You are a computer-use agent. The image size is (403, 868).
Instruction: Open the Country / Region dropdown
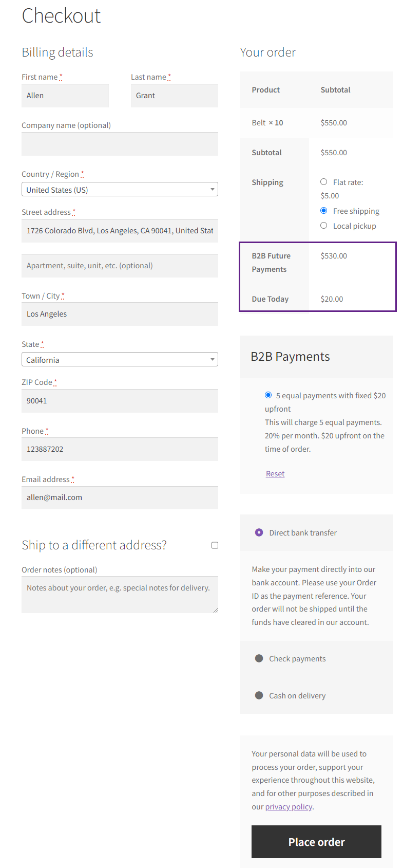click(120, 189)
